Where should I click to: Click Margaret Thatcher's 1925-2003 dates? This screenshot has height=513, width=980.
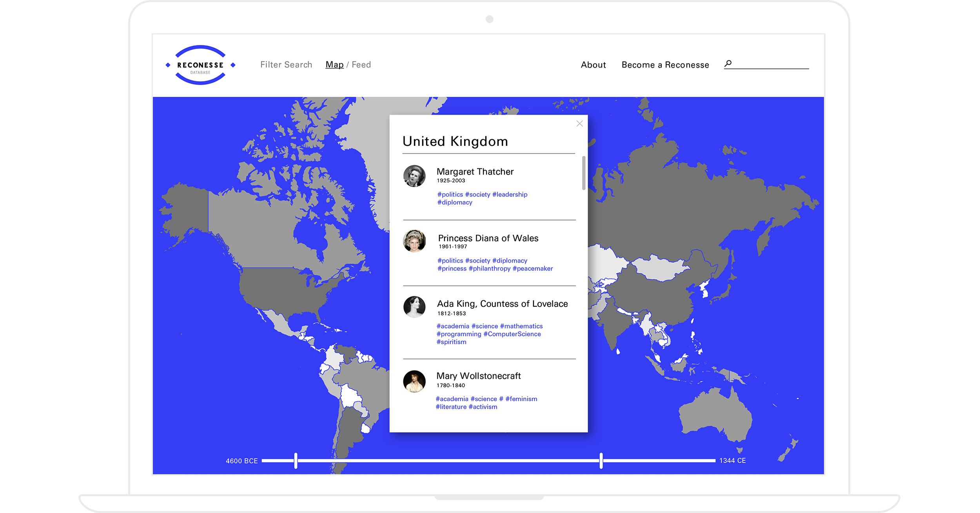[x=451, y=181]
